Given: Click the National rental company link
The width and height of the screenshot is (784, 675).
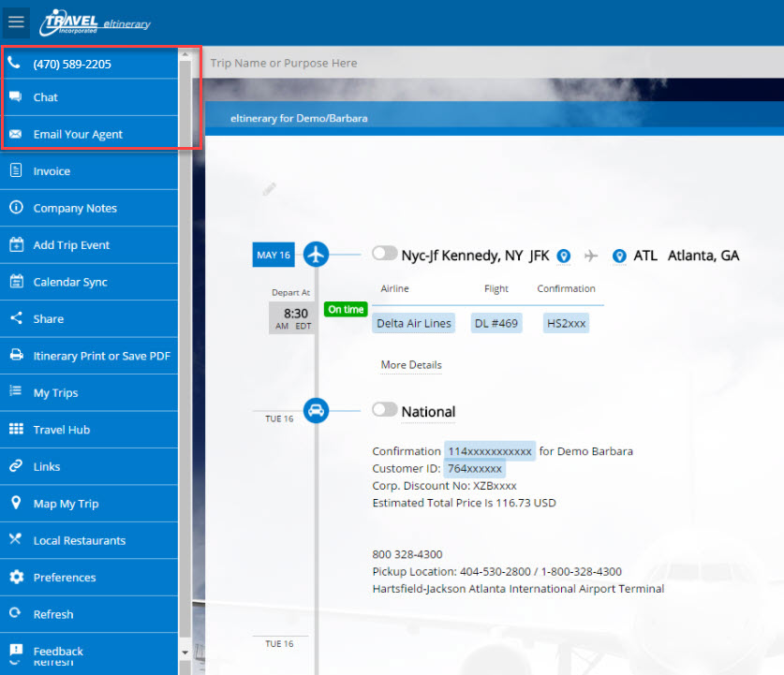Looking at the screenshot, I should coord(428,412).
